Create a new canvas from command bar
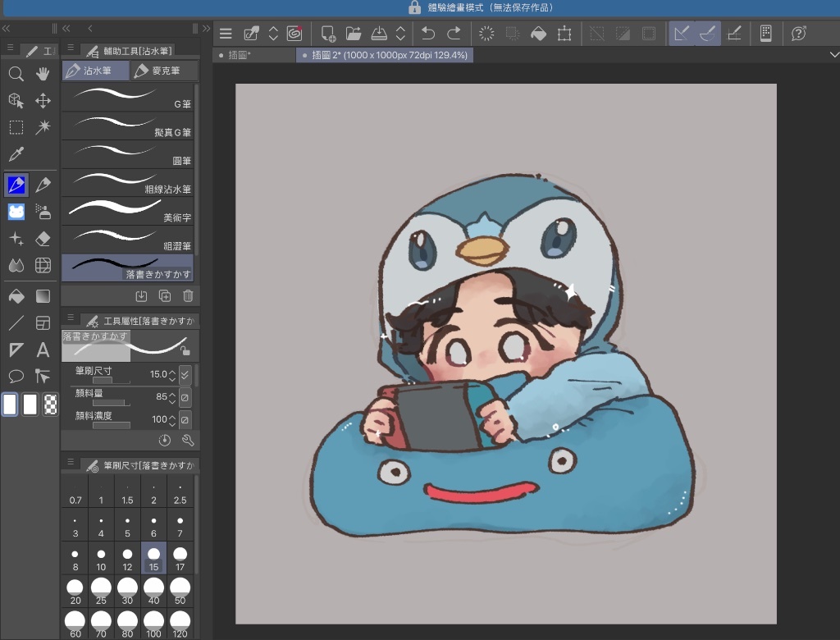The width and height of the screenshot is (840, 640). point(328,34)
